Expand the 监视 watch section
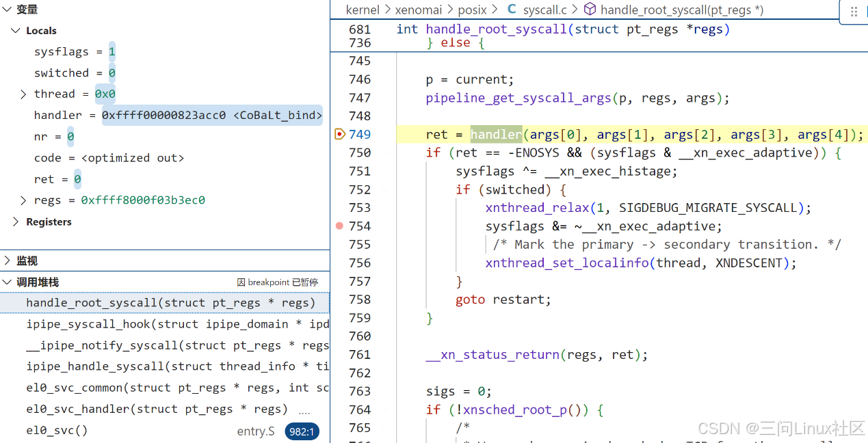Image resolution: width=868 pixels, height=443 pixels. pyautogui.click(x=8, y=260)
